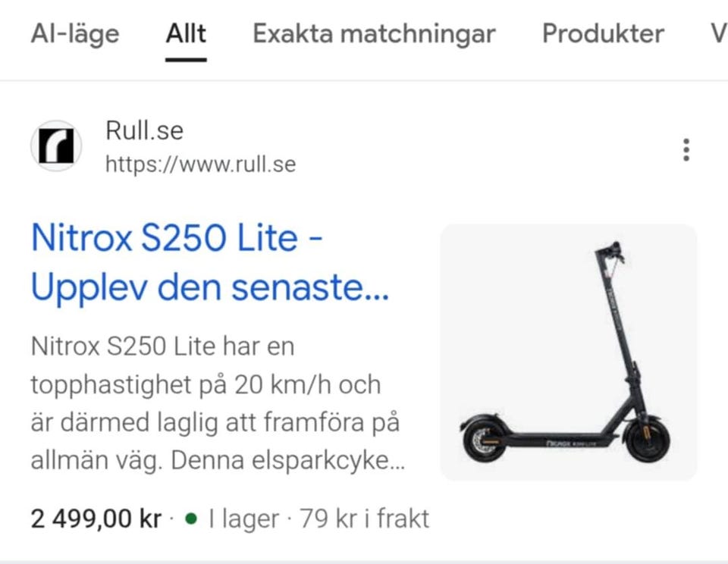The height and width of the screenshot is (564, 728).
Task: Switch to the AI-läge tab
Action: (x=75, y=34)
